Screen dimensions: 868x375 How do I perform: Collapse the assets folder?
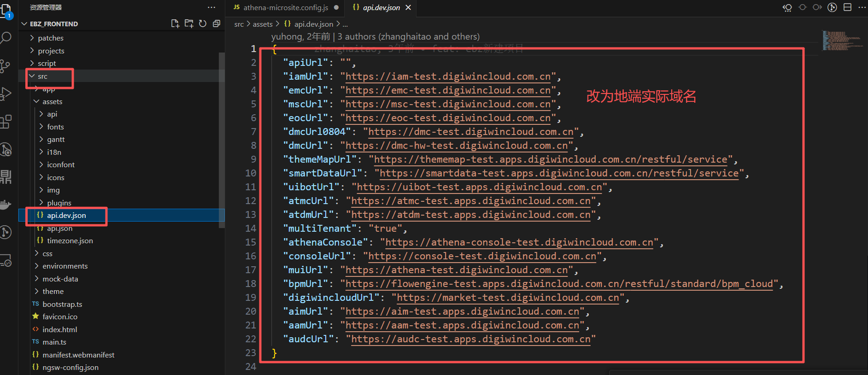[52, 102]
